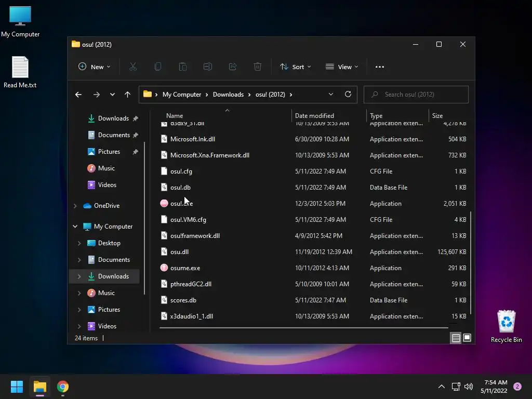Click the Cut scissors icon in toolbar
Viewport: 532px width, 399px height.
coord(133,67)
